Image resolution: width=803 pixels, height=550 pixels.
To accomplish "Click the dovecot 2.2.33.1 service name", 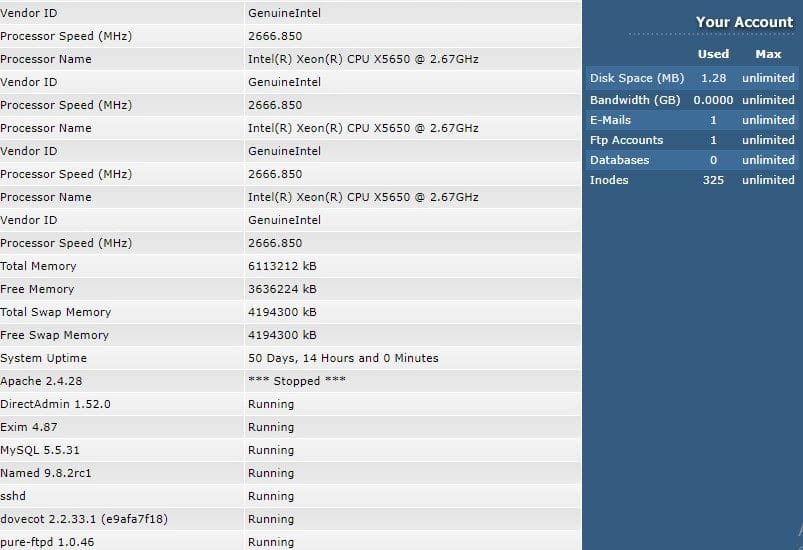I will (x=84, y=519).
